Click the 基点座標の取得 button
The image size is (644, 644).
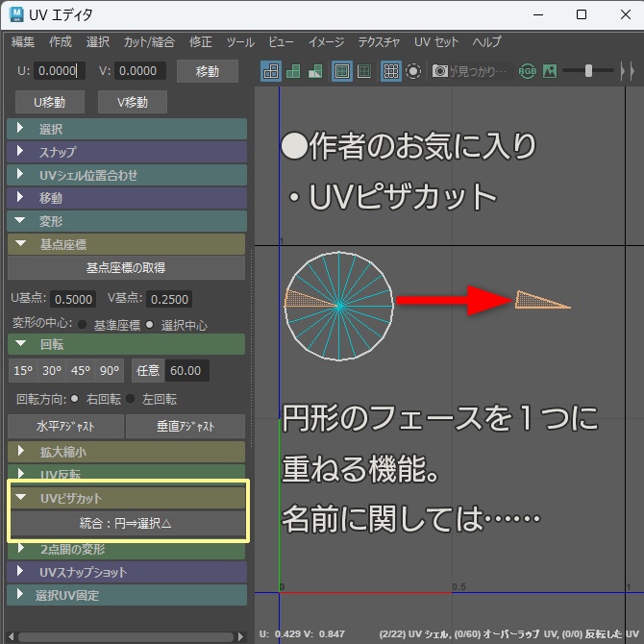126,268
